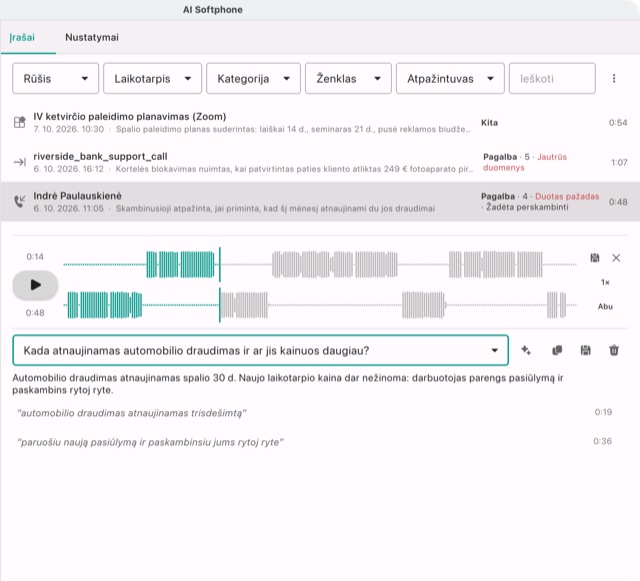Delete the question with the trash icon
Screen dimensions: 640x581
pos(614,350)
